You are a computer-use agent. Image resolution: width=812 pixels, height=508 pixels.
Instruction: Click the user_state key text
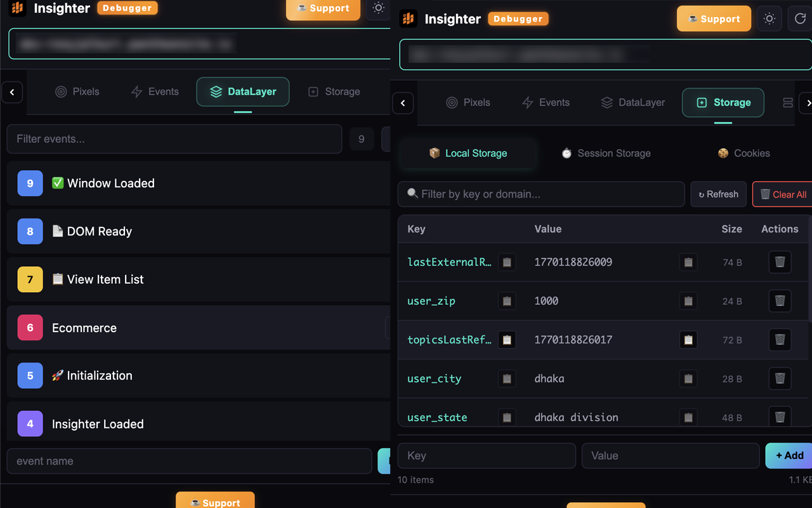(437, 417)
